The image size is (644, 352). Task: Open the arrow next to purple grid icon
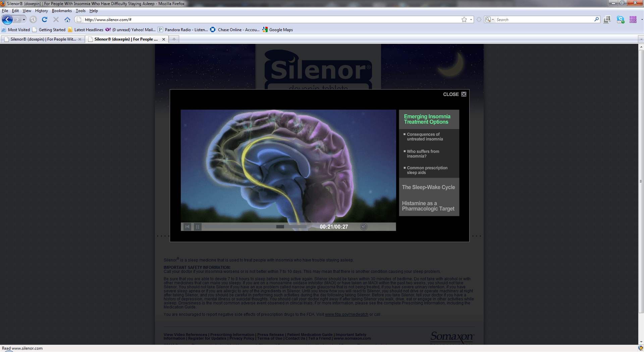pos(642,20)
